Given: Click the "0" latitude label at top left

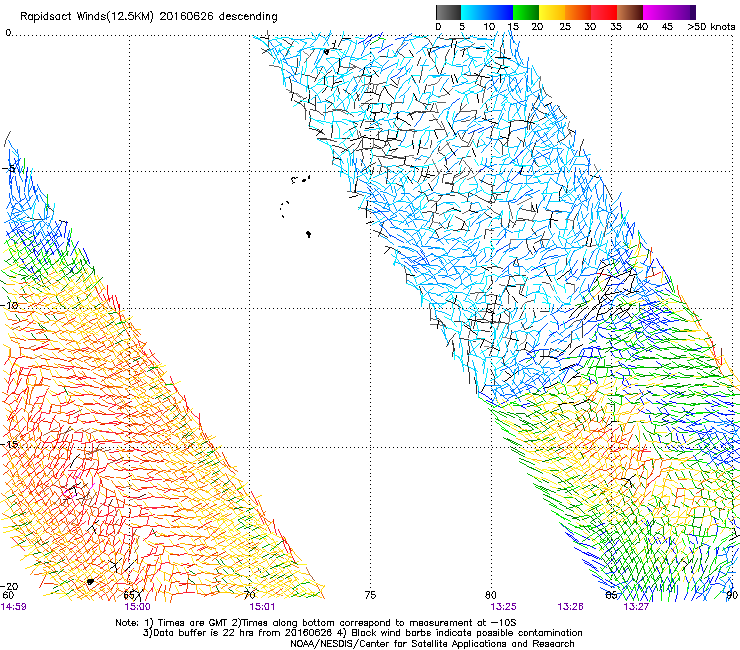Looking at the screenshot, I should click(8, 33).
